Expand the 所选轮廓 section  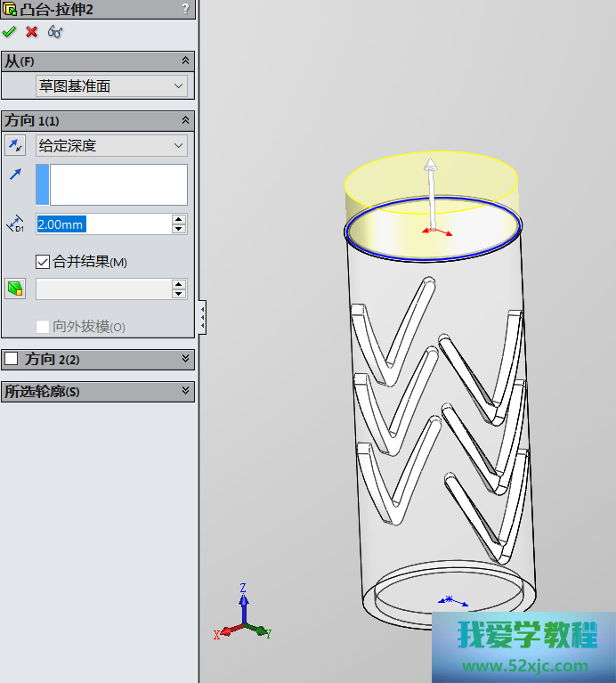(185, 391)
